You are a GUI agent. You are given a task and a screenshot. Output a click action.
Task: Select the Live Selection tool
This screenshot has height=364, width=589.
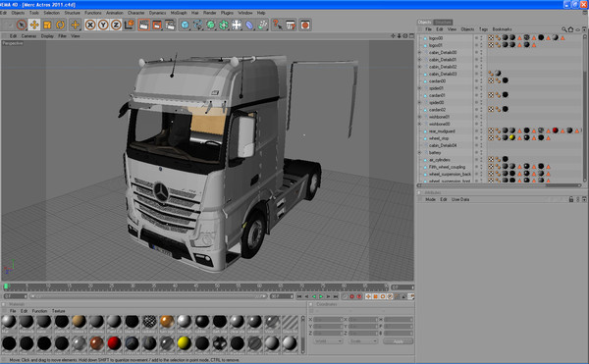[22, 26]
